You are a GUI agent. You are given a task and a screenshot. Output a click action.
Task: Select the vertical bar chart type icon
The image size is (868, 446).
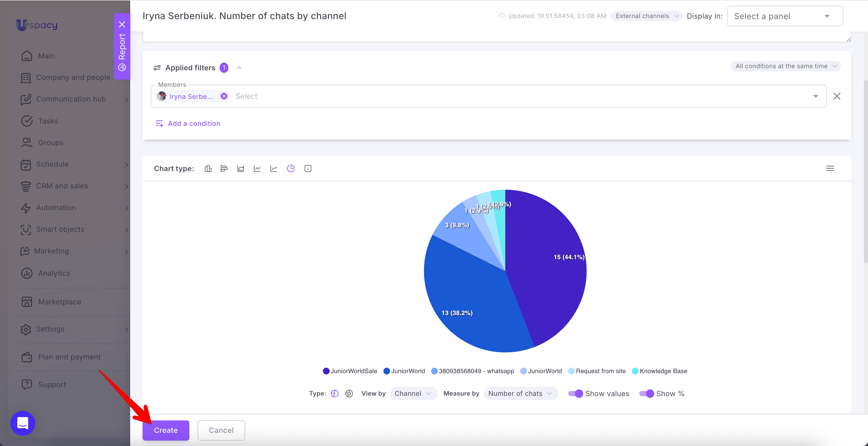coord(208,168)
